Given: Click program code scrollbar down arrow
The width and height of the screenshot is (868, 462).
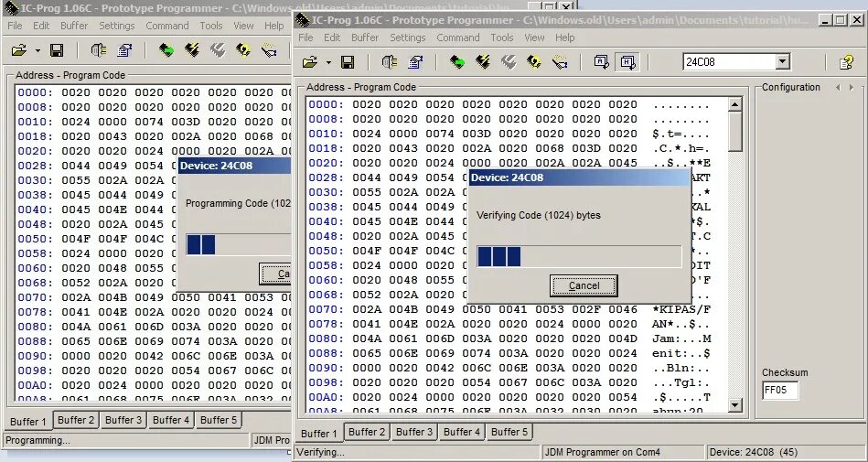Looking at the screenshot, I should [734, 405].
